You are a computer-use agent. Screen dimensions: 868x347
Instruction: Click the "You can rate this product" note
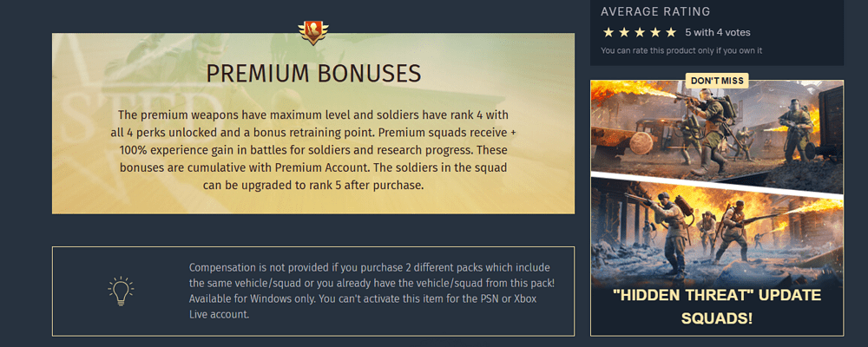click(681, 50)
